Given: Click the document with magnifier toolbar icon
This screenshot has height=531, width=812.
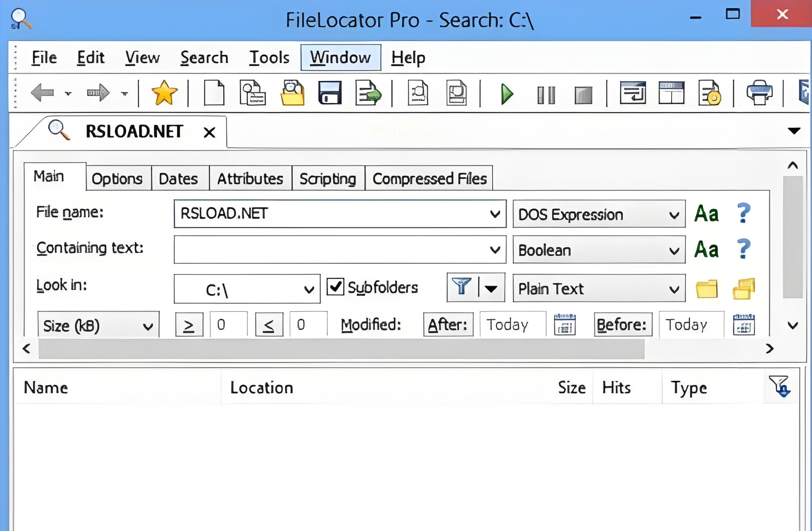Looking at the screenshot, I should point(418,93).
